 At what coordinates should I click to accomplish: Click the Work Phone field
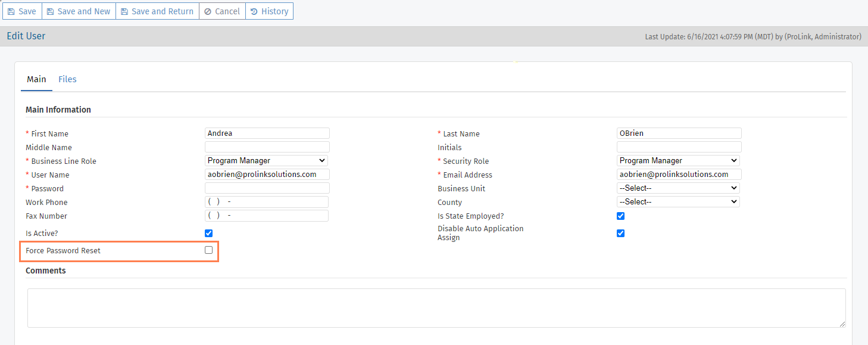(267, 202)
